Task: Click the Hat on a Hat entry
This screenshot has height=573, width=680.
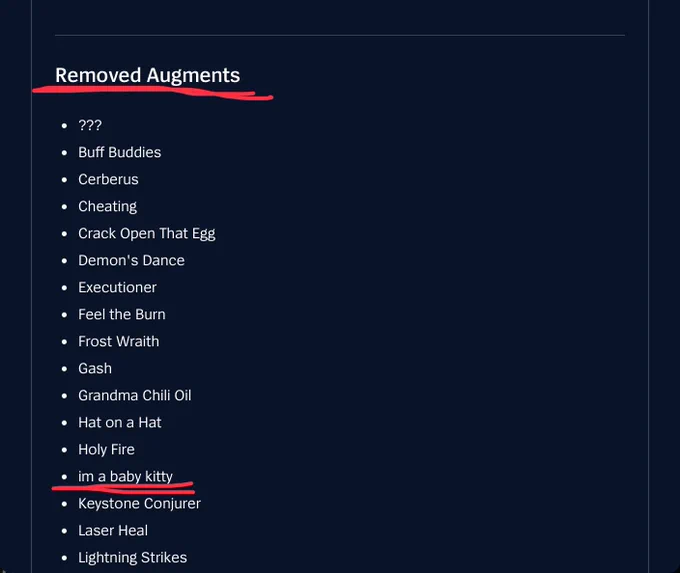Action: click(120, 422)
